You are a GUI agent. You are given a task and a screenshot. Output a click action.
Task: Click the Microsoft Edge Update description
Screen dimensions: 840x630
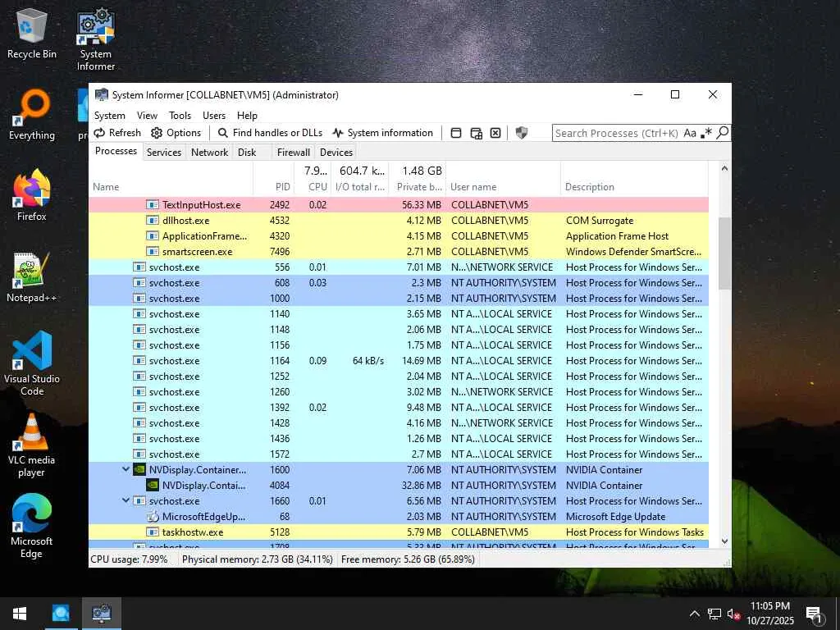point(615,517)
